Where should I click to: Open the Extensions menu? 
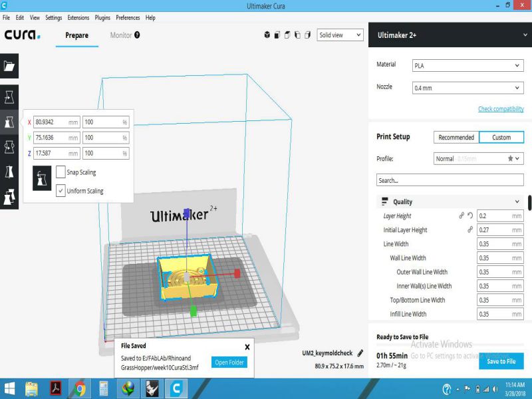coord(78,18)
